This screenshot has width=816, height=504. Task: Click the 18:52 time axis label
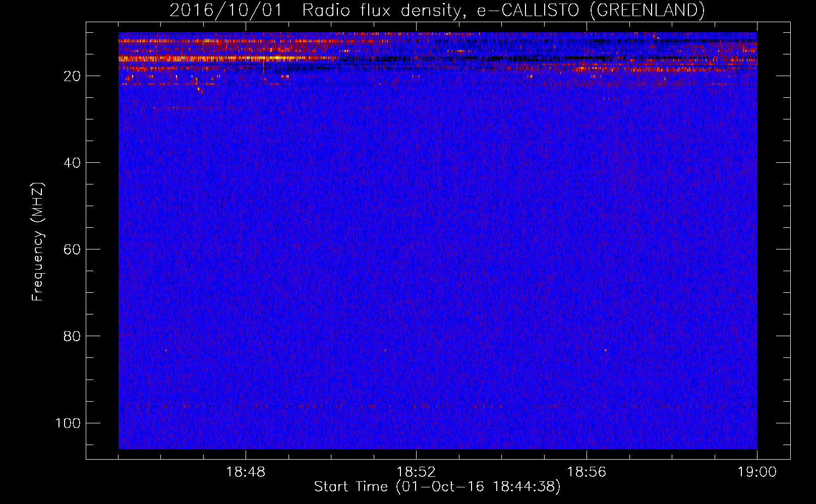point(416,472)
